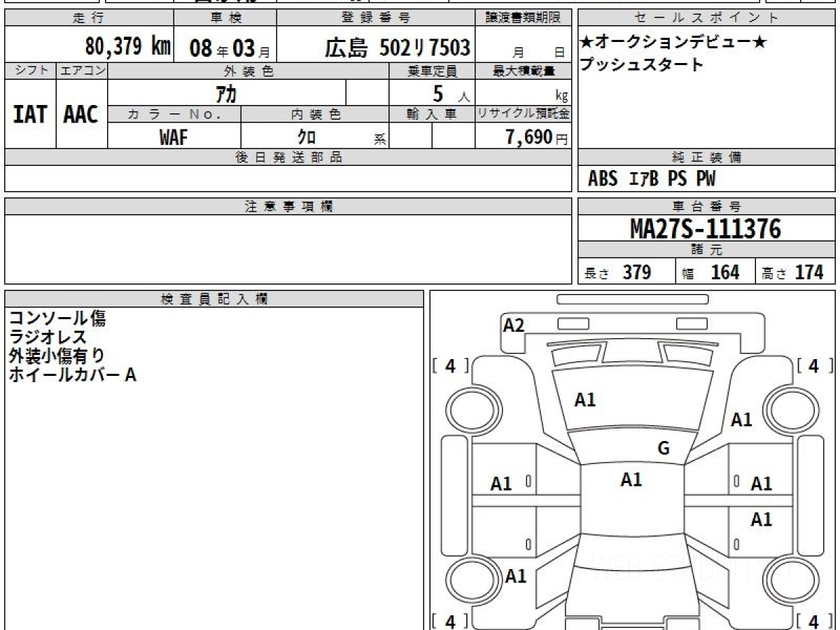Click the 走行 column header
840x630 pixels.
(88, 18)
